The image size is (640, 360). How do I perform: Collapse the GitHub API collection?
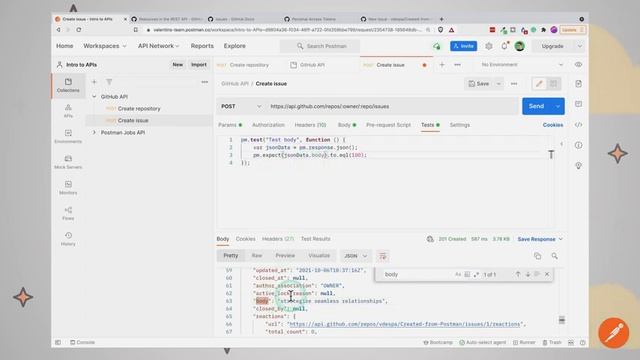94,97
